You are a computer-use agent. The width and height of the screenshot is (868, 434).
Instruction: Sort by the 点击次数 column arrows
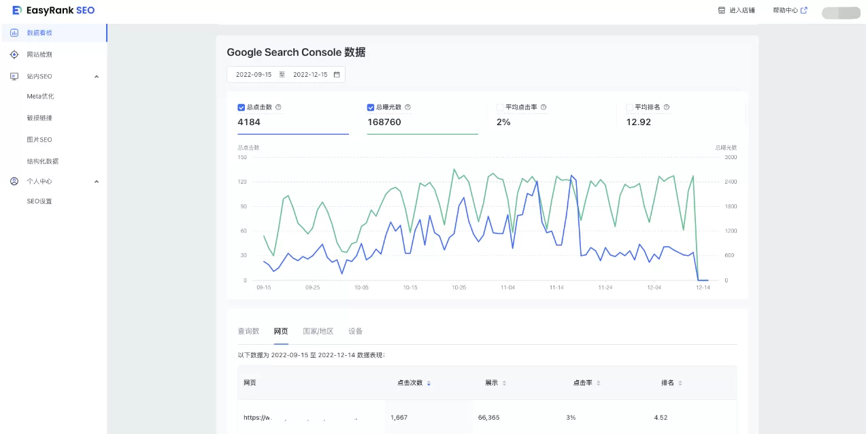pyautogui.click(x=429, y=383)
